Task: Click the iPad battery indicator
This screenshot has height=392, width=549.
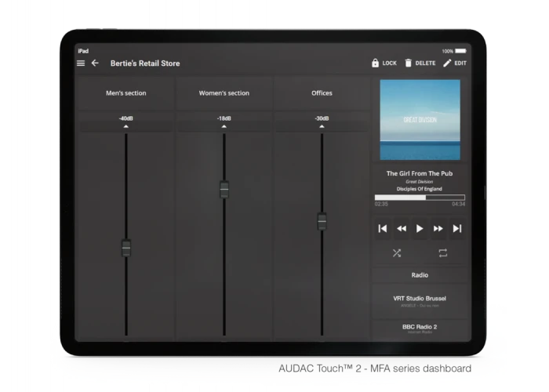Action: pos(460,51)
